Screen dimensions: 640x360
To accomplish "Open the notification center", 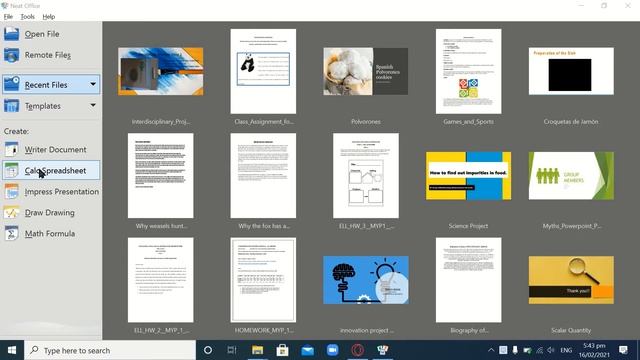I will (623, 350).
